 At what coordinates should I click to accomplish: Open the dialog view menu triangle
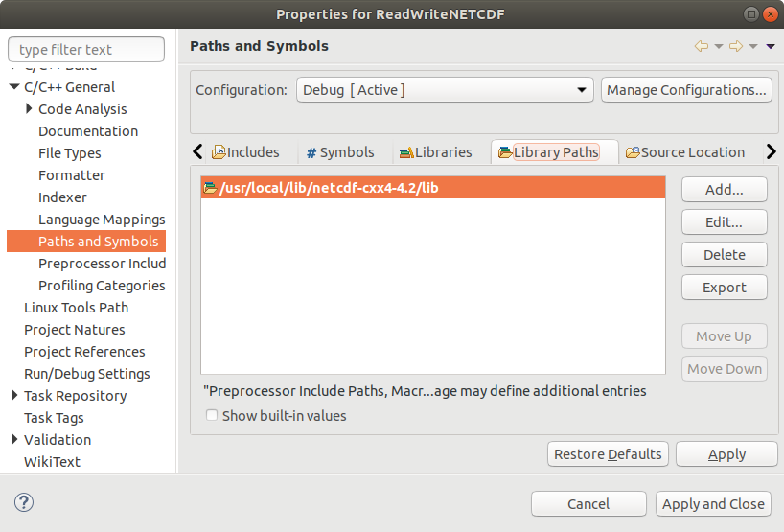tap(770, 46)
